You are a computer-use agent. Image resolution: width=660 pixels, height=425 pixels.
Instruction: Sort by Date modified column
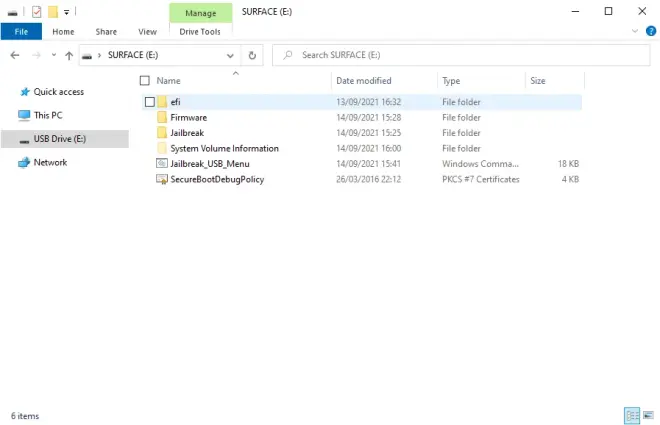(x=364, y=80)
